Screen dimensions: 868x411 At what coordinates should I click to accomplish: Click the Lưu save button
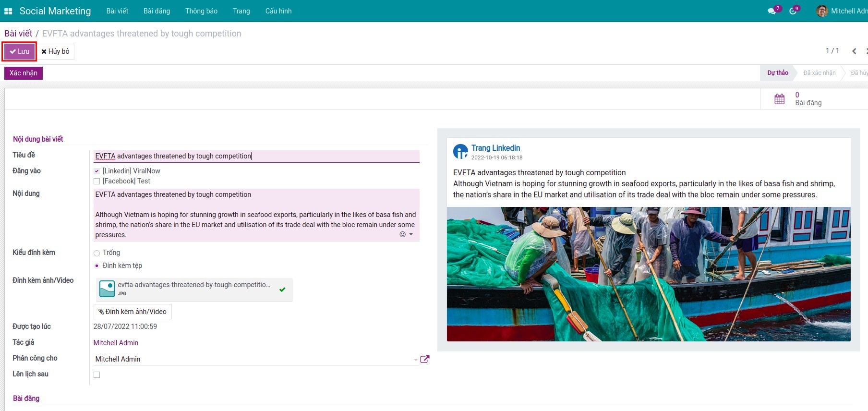tap(20, 51)
